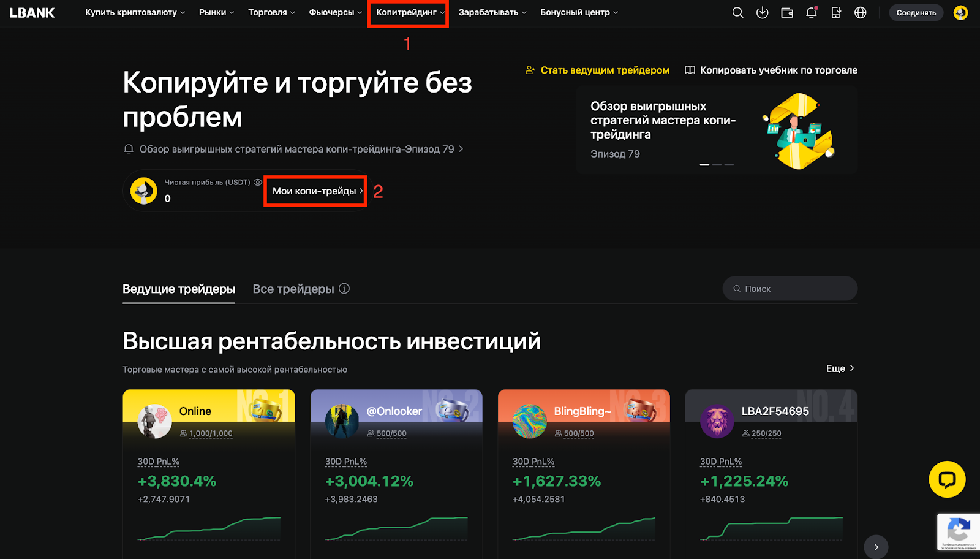This screenshot has width=980, height=559.
Task: Click the download app icon in header
Action: click(762, 12)
